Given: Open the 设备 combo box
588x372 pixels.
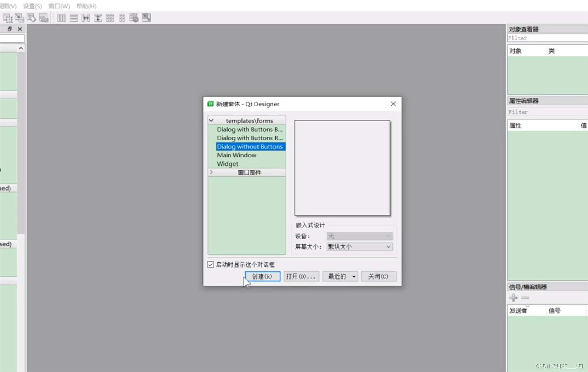Looking at the screenshot, I should coord(360,236).
